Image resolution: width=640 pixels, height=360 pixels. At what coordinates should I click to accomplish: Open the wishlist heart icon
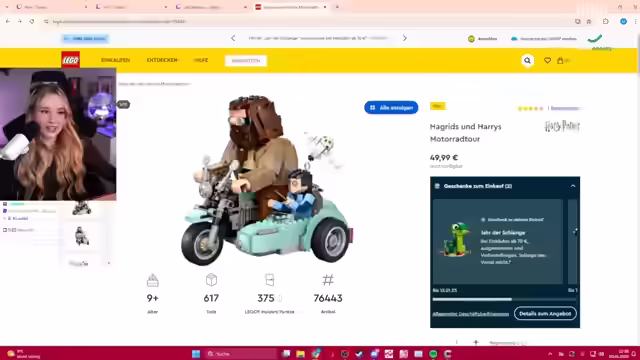click(547, 60)
